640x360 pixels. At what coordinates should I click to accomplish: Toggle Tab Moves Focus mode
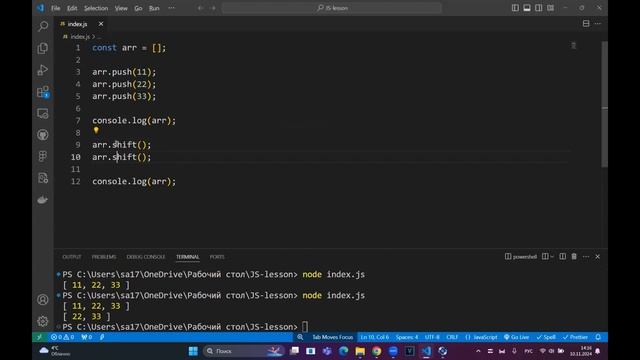point(332,337)
